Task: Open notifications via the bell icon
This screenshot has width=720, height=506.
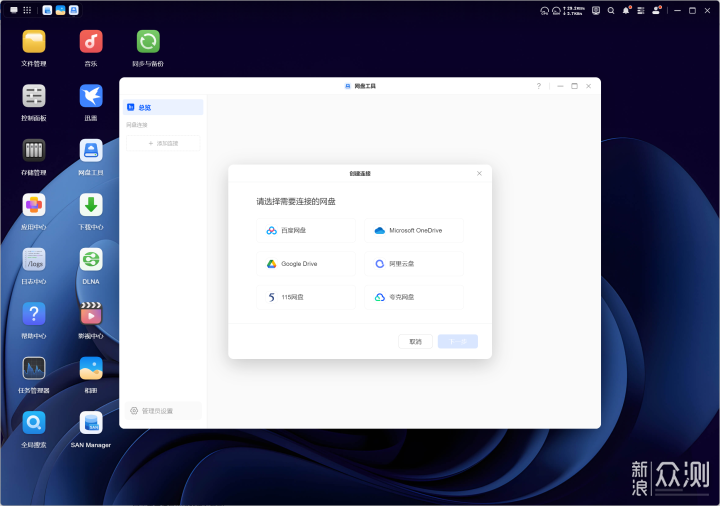Action: click(626, 11)
